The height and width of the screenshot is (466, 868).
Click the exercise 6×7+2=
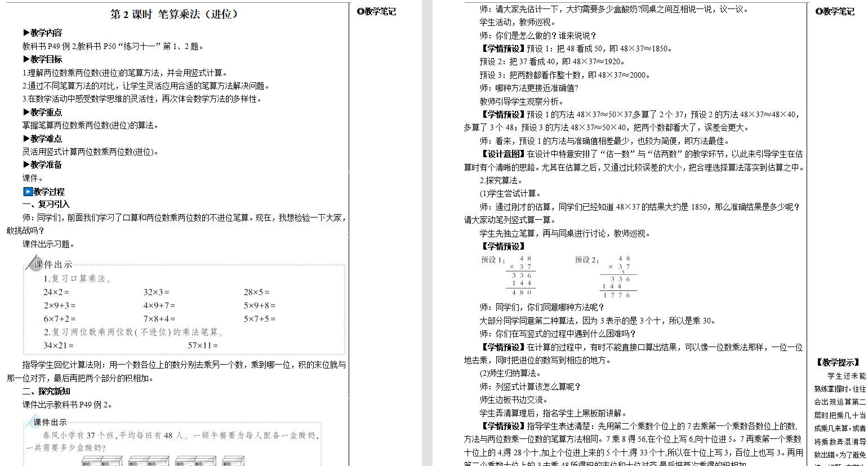(60, 319)
